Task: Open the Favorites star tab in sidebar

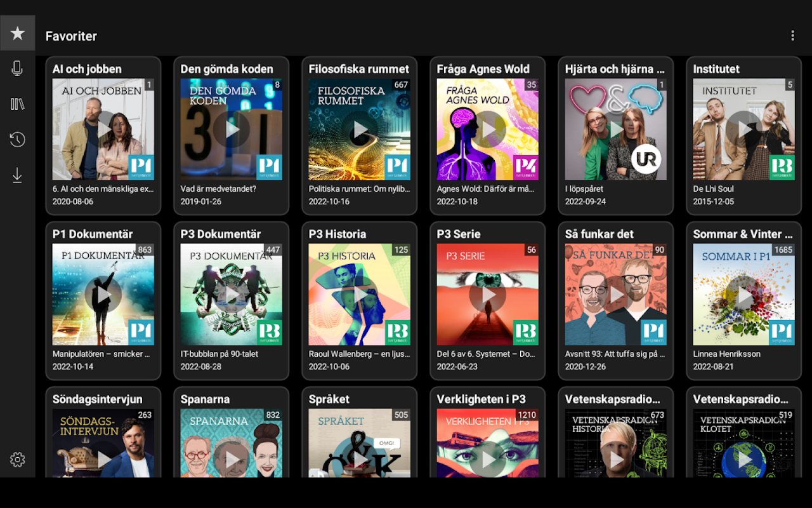Action: click(x=18, y=33)
